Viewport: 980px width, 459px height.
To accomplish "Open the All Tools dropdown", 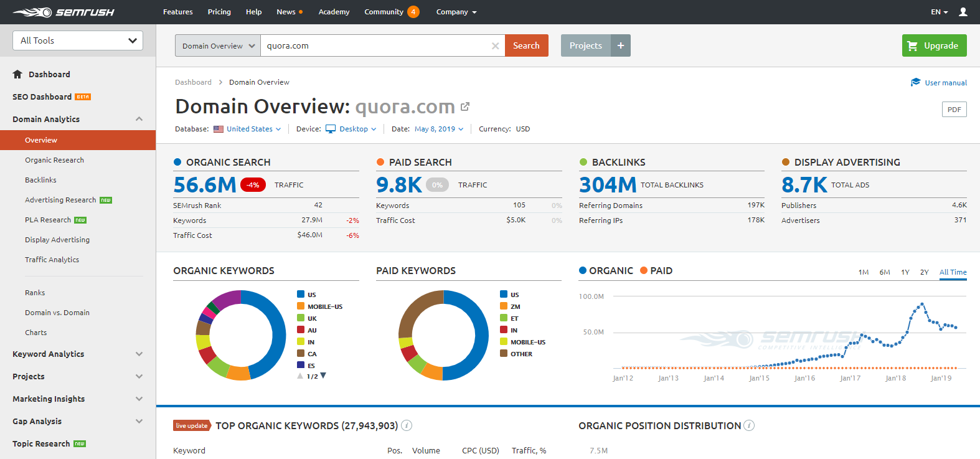I will click(x=78, y=40).
